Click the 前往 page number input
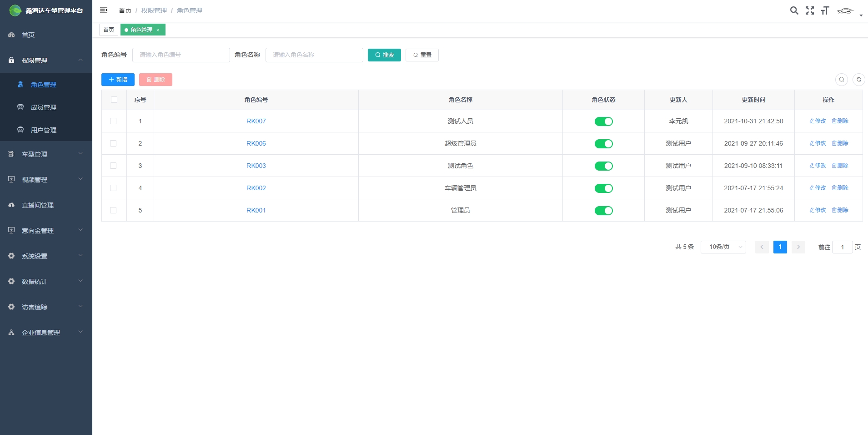The width and height of the screenshot is (868, 435). point(842,247)
